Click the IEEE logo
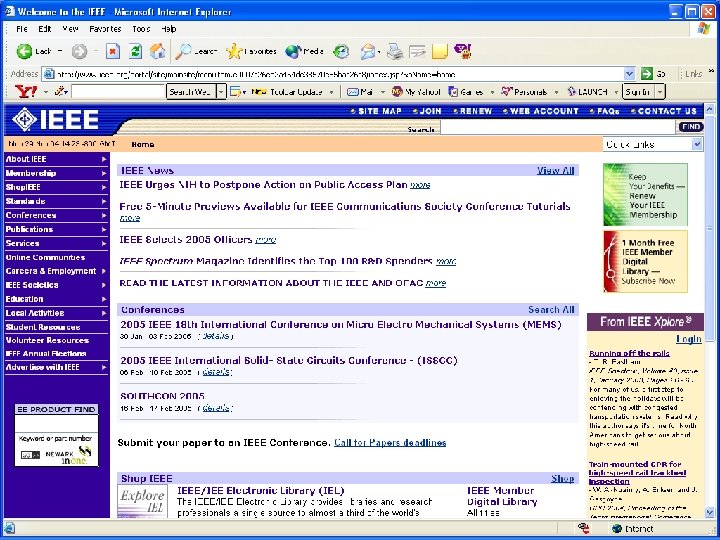This screenshot has height=540, width=720. (55, 120)
